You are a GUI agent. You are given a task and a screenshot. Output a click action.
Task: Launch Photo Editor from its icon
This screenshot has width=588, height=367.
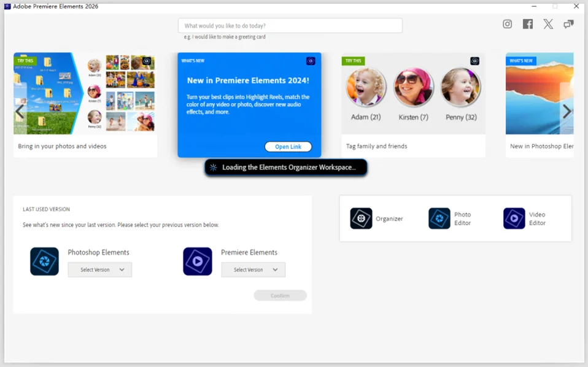pyautogui.click(x=439, y=218)
